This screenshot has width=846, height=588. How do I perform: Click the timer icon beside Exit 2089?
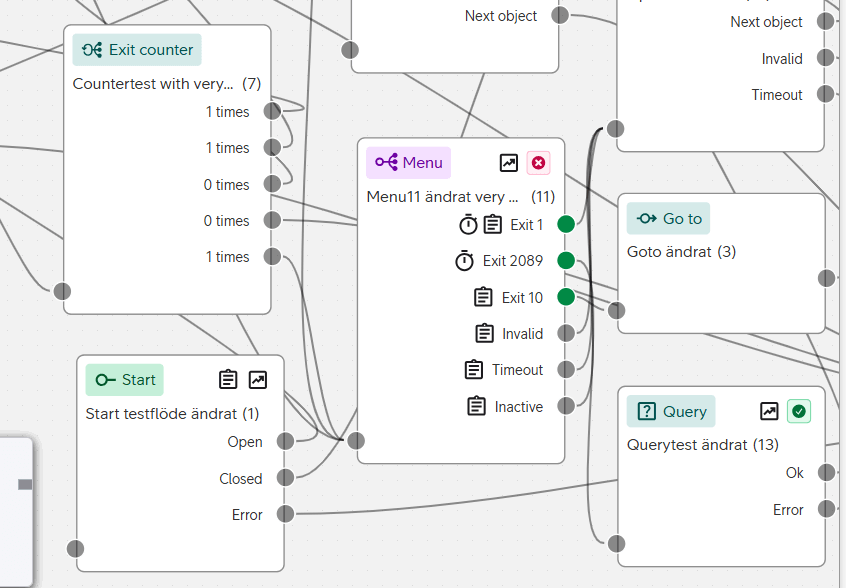click(x=464, y=261)
